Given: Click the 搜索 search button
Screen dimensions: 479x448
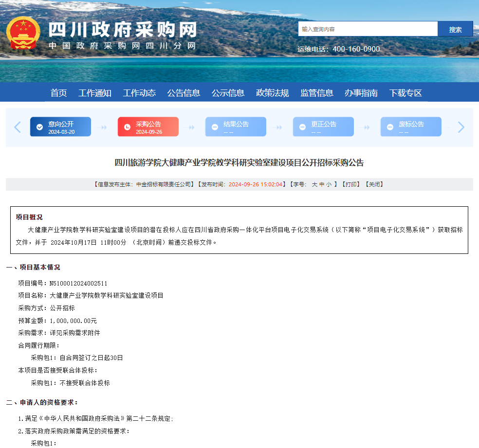Looking at the screenshot, I should [455, 29].
